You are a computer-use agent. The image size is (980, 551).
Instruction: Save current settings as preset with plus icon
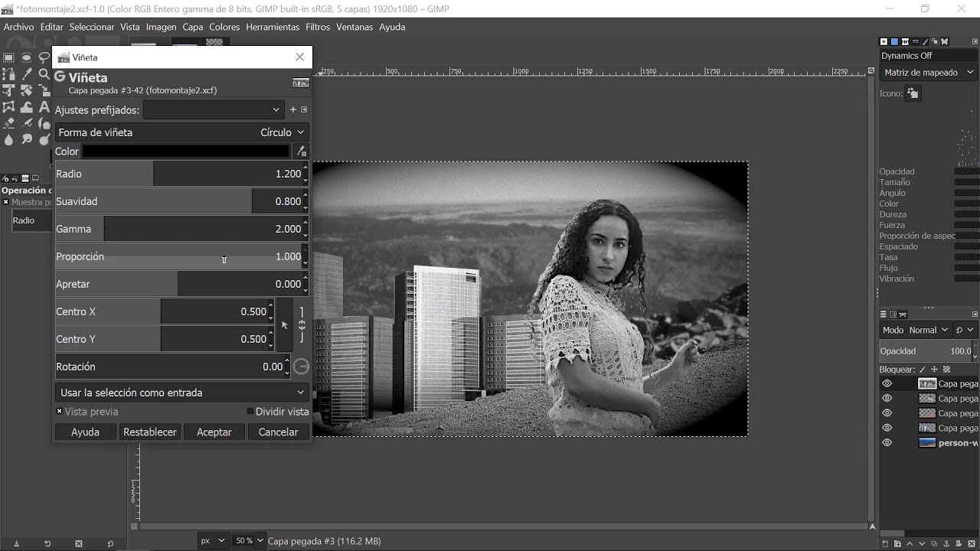[292, 109]
